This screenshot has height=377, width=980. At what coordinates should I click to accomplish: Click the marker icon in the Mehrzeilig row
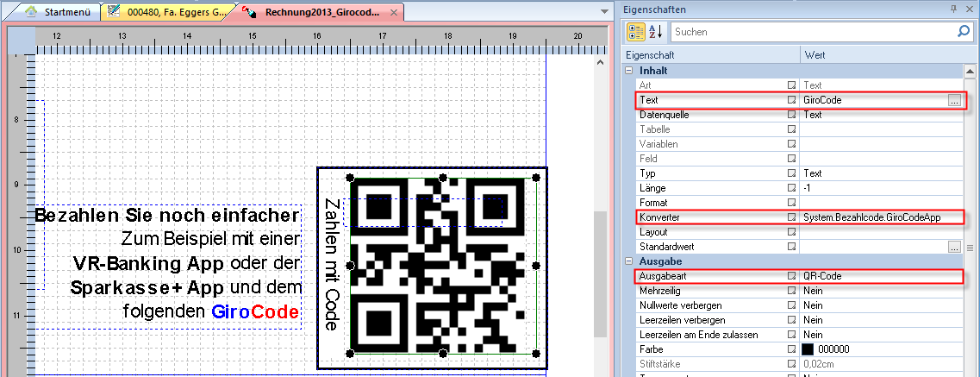tap(792, 291)
